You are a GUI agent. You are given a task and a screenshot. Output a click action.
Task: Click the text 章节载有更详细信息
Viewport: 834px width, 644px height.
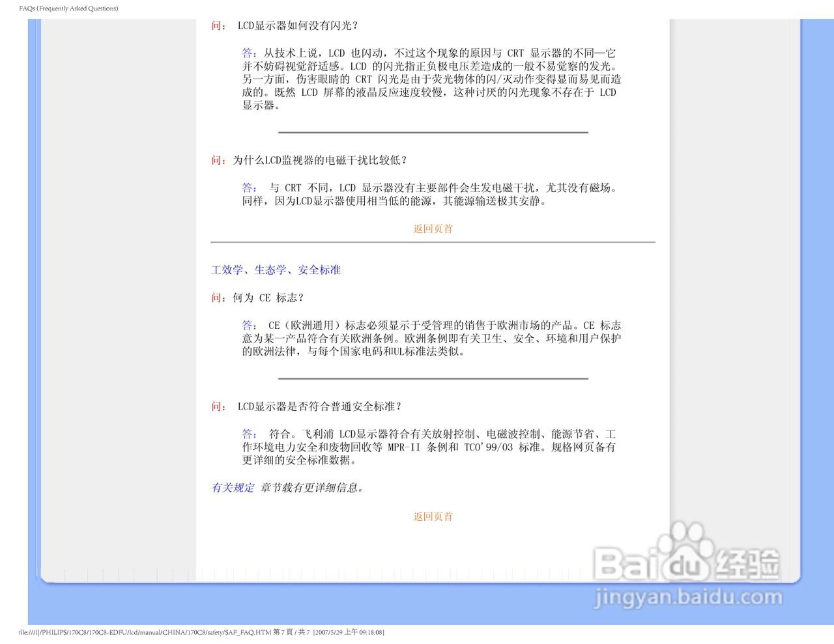coord(311,488)
